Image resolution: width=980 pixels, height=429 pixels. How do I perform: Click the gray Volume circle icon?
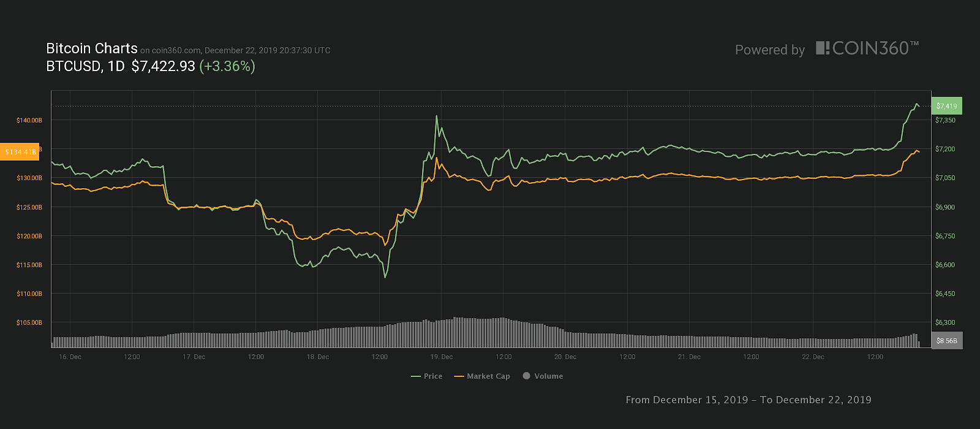(526, 376)
